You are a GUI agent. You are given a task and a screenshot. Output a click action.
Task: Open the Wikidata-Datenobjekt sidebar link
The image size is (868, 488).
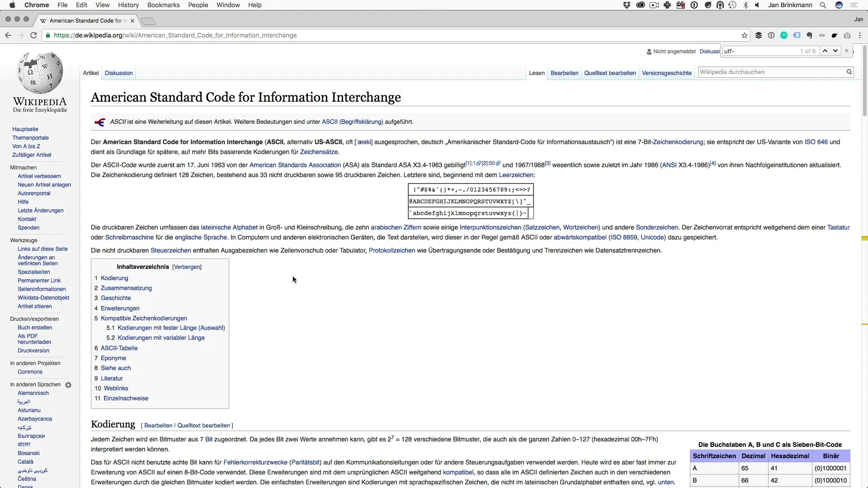(x=43, y=298)
